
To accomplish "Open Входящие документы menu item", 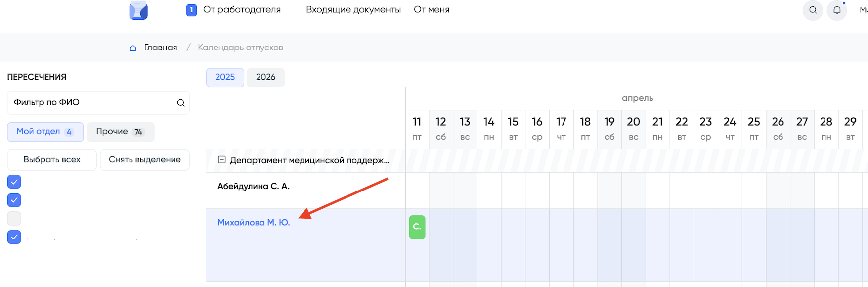I will pyautogui.click(x=353, y=10).
